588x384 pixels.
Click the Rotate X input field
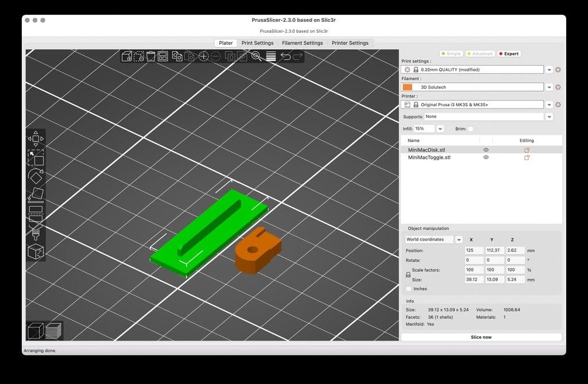pyautogui.click(x=474, y=260)
